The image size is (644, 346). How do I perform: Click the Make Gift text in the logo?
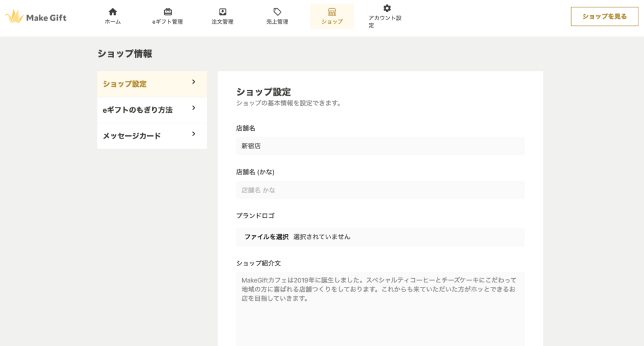tap(46, 18)
